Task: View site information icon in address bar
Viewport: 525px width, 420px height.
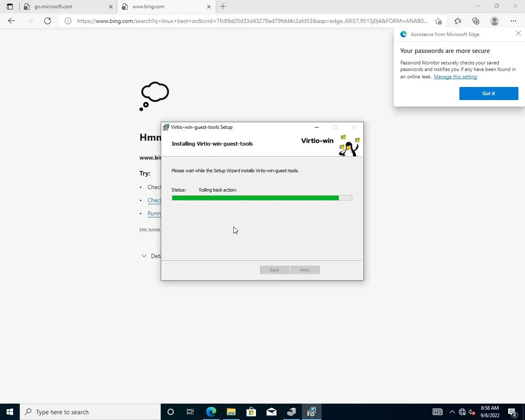Action: [68, 21]
